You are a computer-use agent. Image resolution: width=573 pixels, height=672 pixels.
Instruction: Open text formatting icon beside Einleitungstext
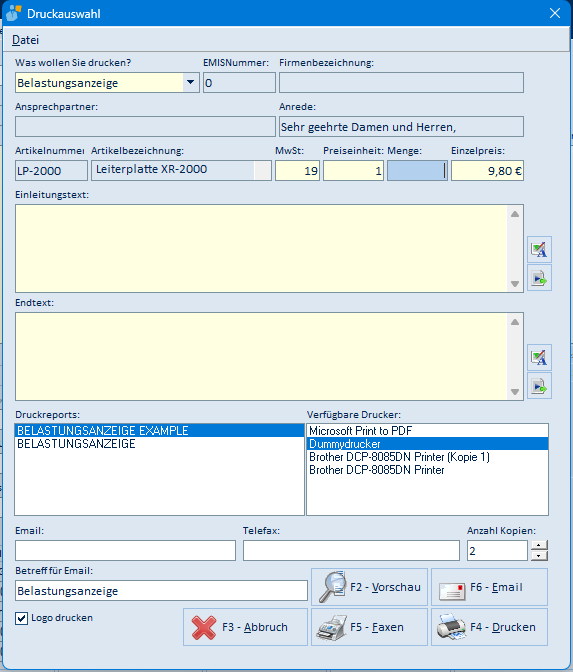point(539,249)
